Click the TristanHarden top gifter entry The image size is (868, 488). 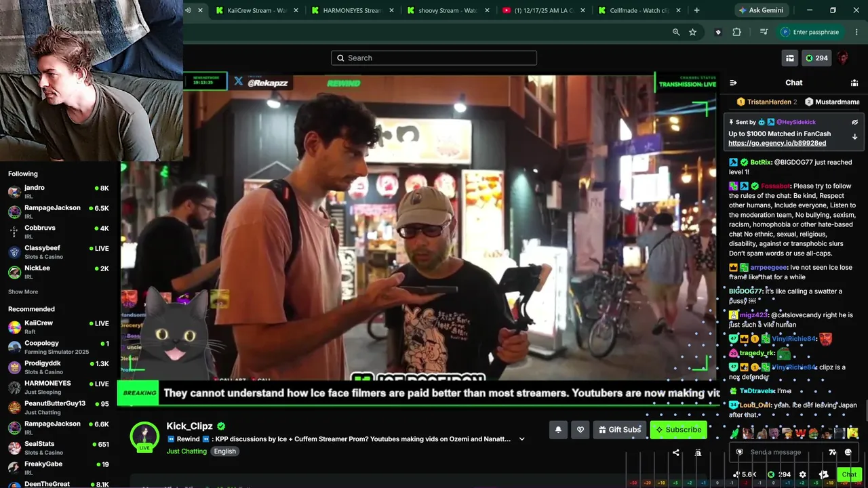coord(767,102)
